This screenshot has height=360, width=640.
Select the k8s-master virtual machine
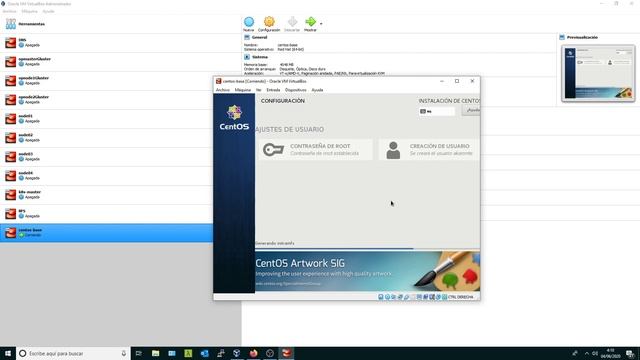[x=106, y=195]
